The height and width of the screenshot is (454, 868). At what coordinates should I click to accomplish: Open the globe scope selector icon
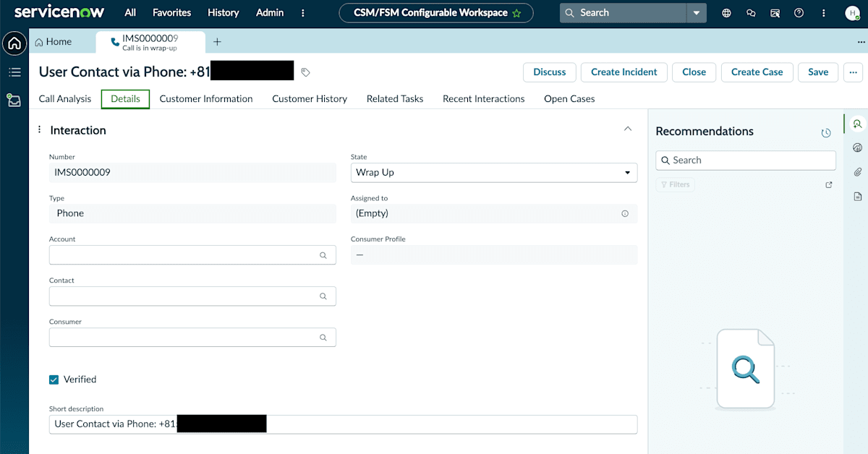(726, 13)
